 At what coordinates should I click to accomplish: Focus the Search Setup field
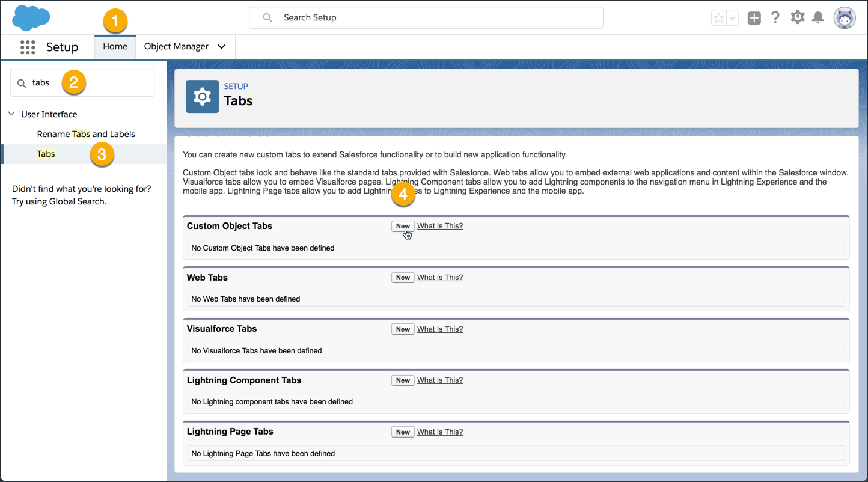point(426,18)
